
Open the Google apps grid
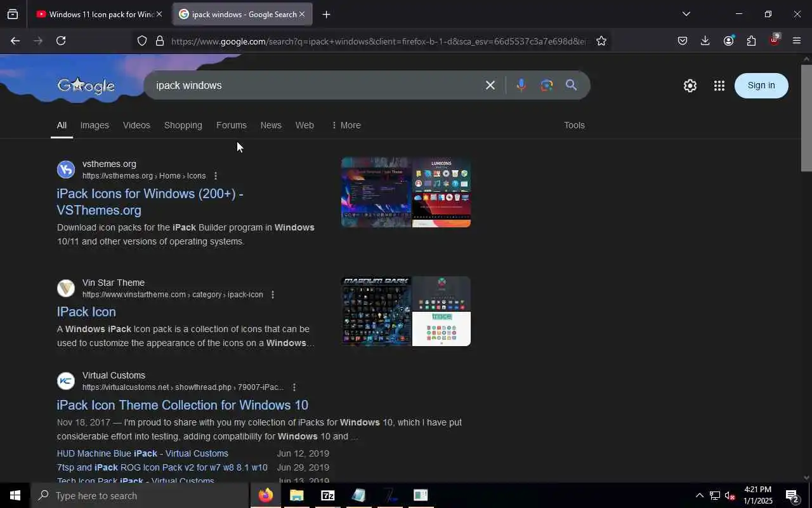pos(719,86)
